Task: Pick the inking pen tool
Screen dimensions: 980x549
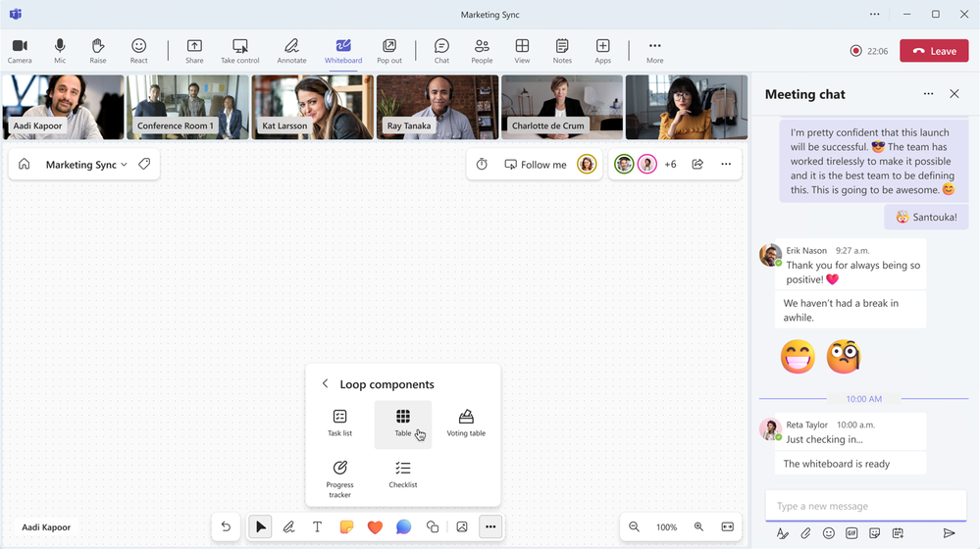Action: [x=288, y=526]
